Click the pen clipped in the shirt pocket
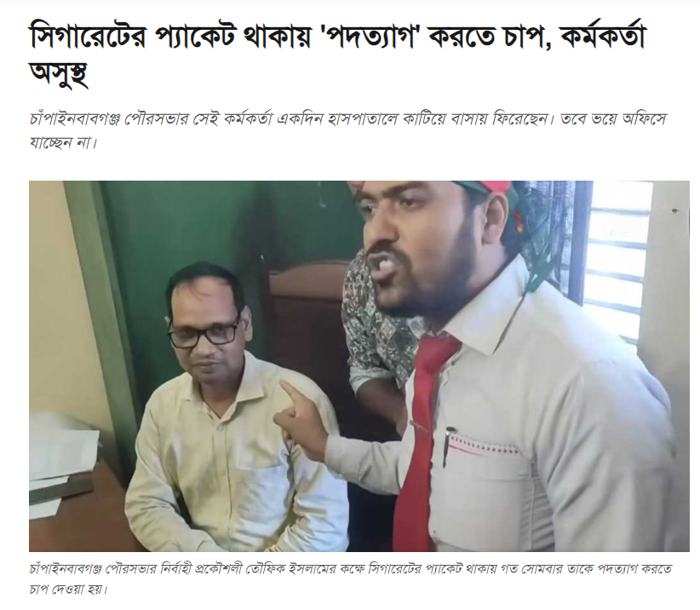Viewport: 700px width, 610px height. click(x=448, y=446)
